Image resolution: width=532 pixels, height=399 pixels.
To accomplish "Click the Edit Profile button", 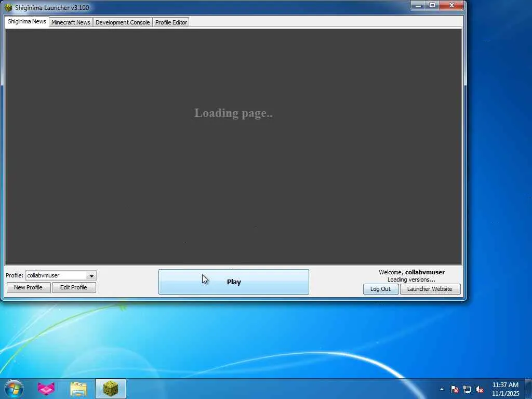I will pyautogui.click(x=74, y=287).
